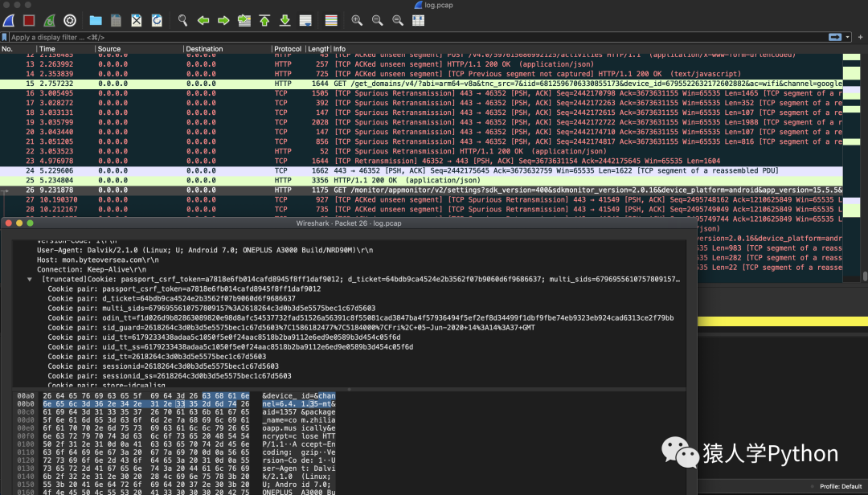Click the display filter input field

point(418,37)
